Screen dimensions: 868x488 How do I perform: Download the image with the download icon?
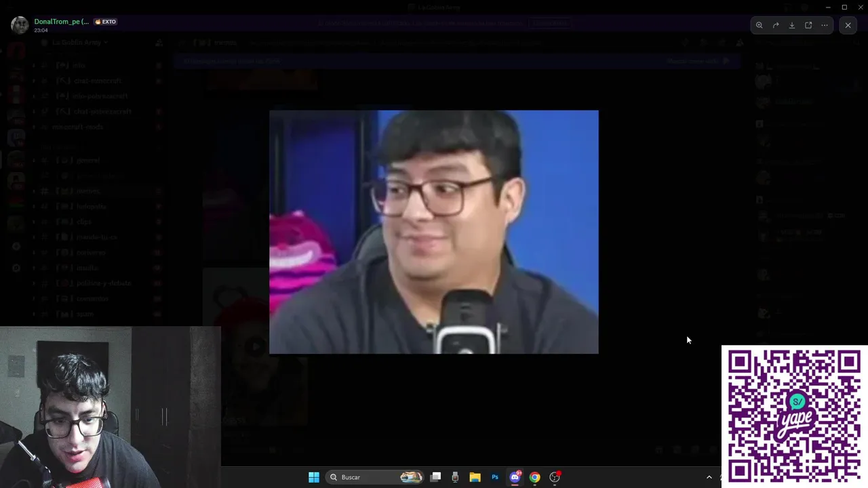point(792,25)
